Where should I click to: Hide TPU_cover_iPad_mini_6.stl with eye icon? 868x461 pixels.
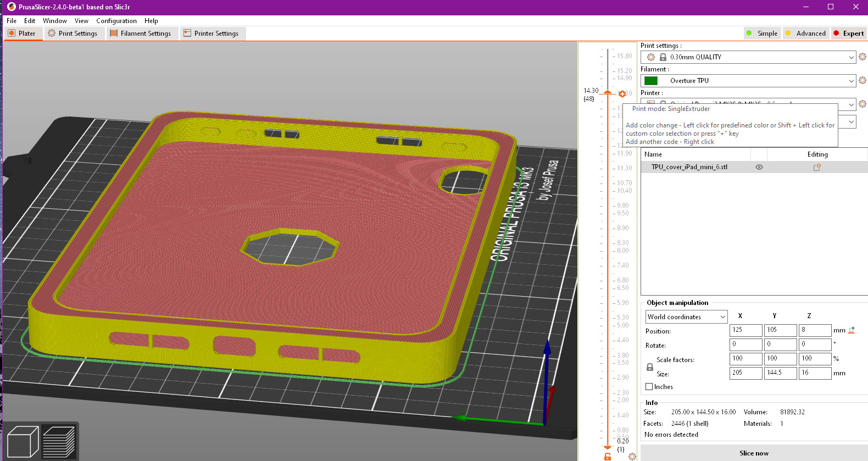759,167
